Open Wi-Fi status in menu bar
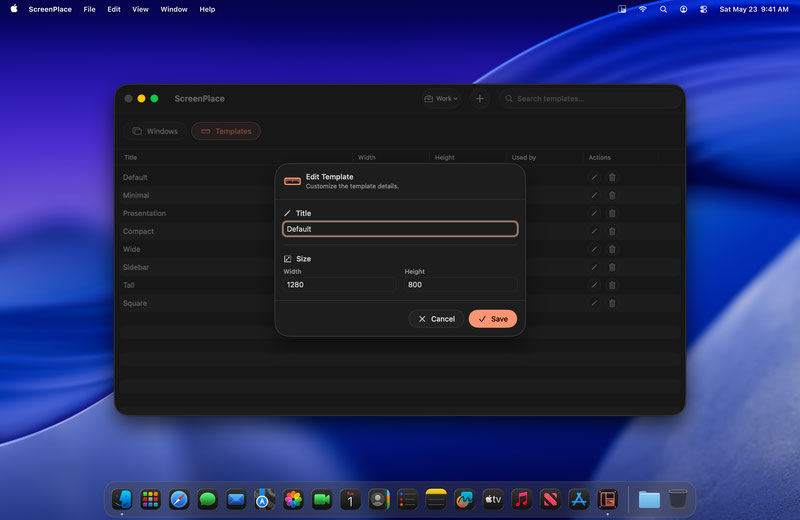 [x=643, y=9]
